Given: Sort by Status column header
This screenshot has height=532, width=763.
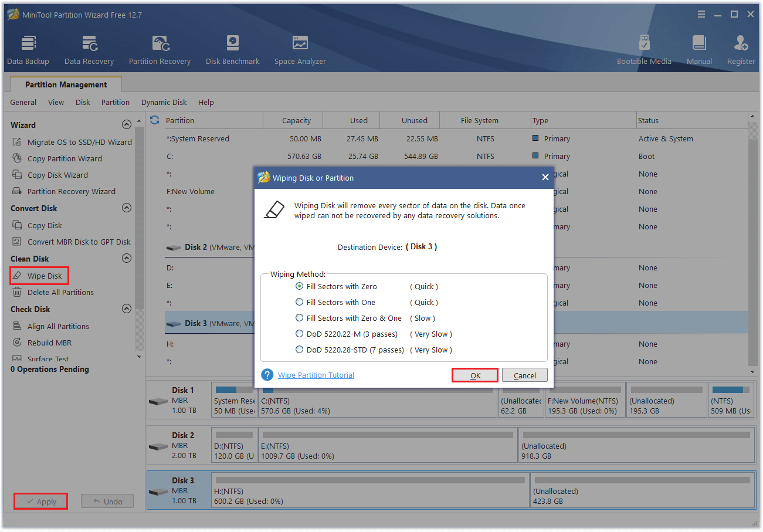Looking at the screenshot, I should pyautogui.click(x=692, y=120).
